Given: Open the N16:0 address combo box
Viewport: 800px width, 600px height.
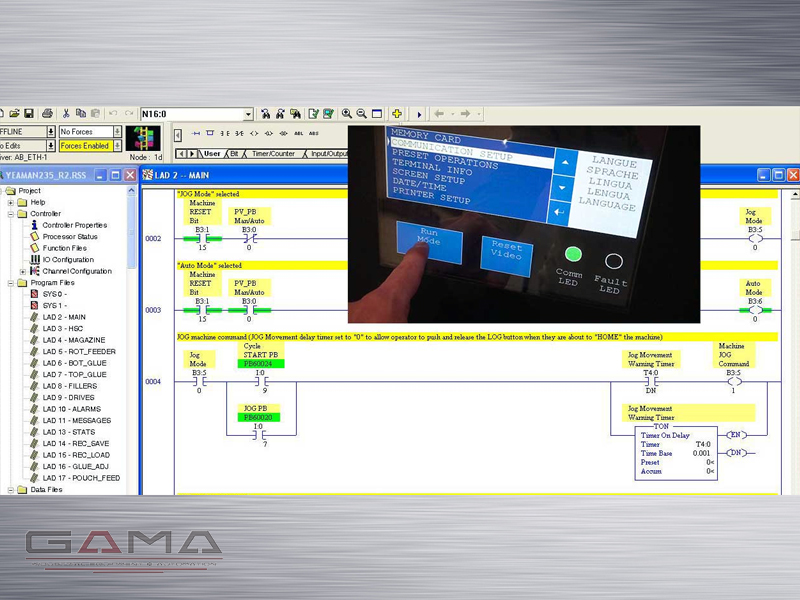Looking at the screenshot, I should (247, 115).
